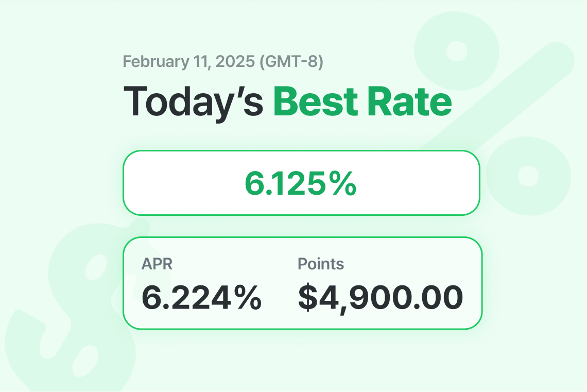The image size is (587, 392).
Task: Click the February 11, 2025 date
Action: (189, 62)
